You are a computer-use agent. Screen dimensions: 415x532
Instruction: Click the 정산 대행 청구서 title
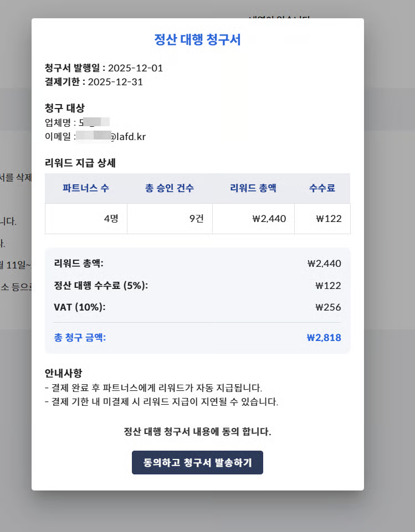[197, 39]
